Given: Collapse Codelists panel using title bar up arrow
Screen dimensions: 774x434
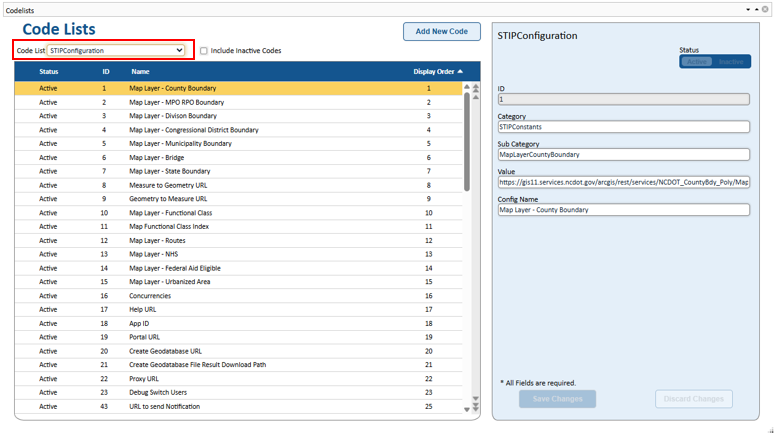Looking at the screenshot, I should [x=756, y=9].
